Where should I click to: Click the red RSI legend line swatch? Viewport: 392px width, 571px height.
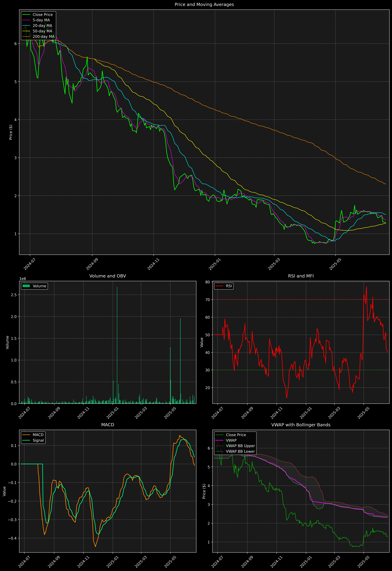(219, 286)
